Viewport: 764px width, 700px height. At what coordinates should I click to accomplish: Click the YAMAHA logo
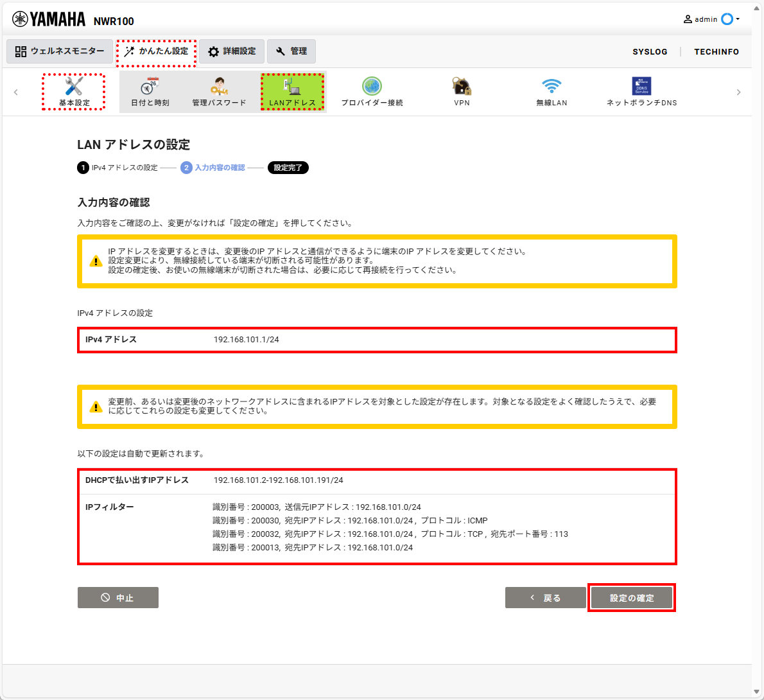tap(49, 19)
